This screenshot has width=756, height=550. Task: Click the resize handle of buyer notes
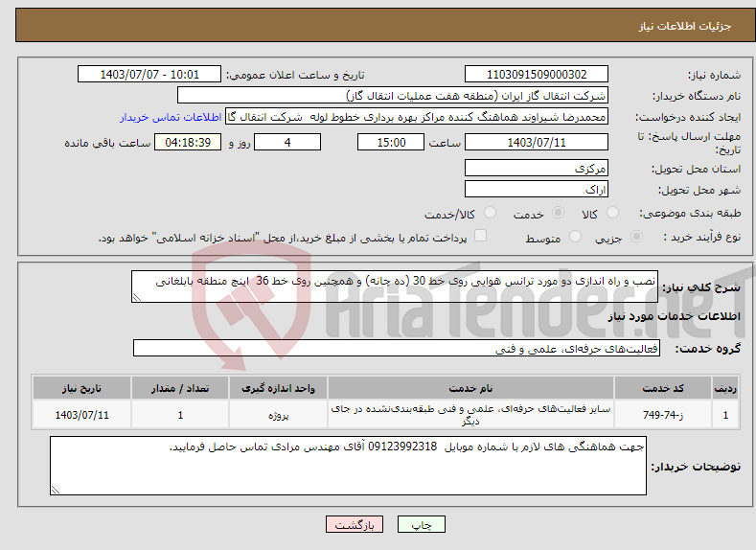tap(56, 490)
